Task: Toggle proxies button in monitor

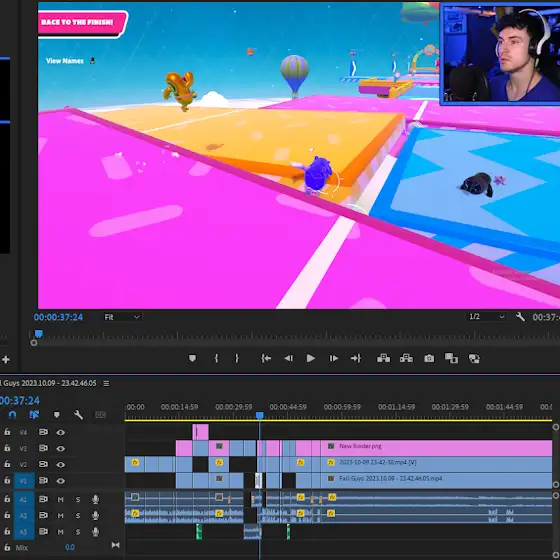Action: click(474, 358)
